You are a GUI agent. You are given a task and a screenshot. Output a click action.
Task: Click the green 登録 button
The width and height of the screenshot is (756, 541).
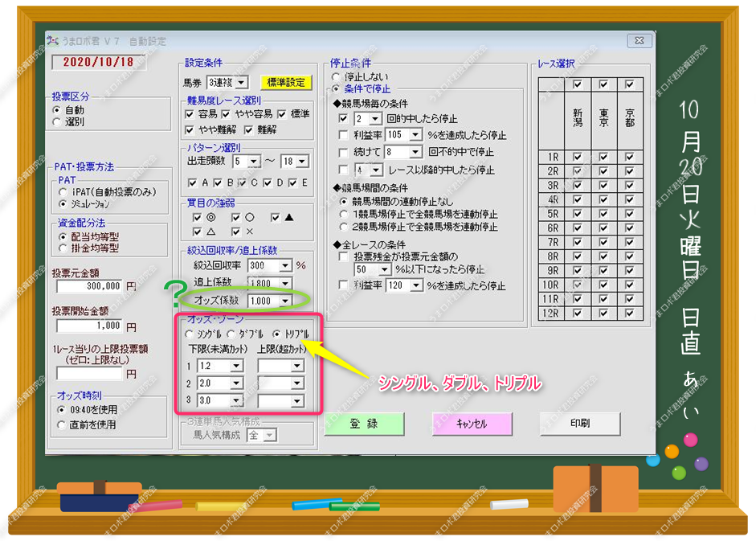click(x=364, y=424)
